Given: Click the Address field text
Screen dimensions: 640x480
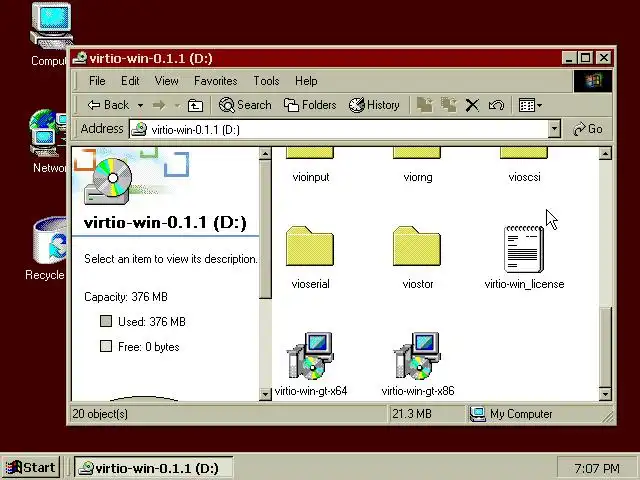Looking at the screenshot, I should click(196, 130).
